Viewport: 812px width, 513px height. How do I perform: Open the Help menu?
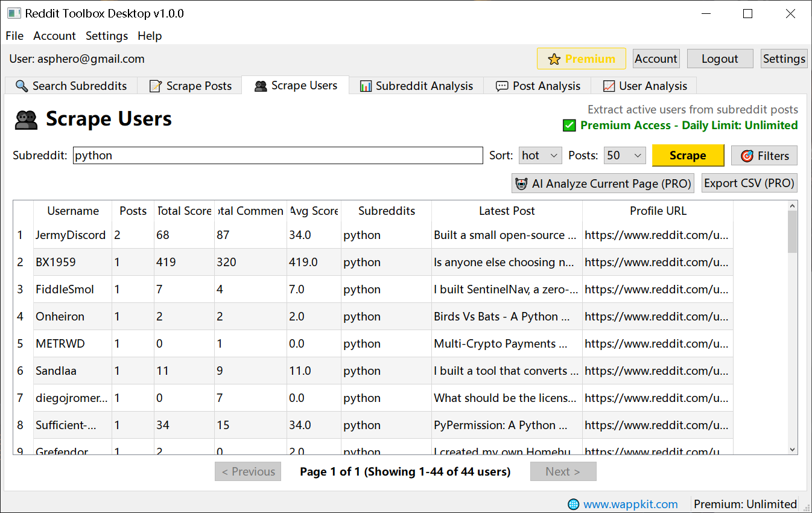pos(150,36)
